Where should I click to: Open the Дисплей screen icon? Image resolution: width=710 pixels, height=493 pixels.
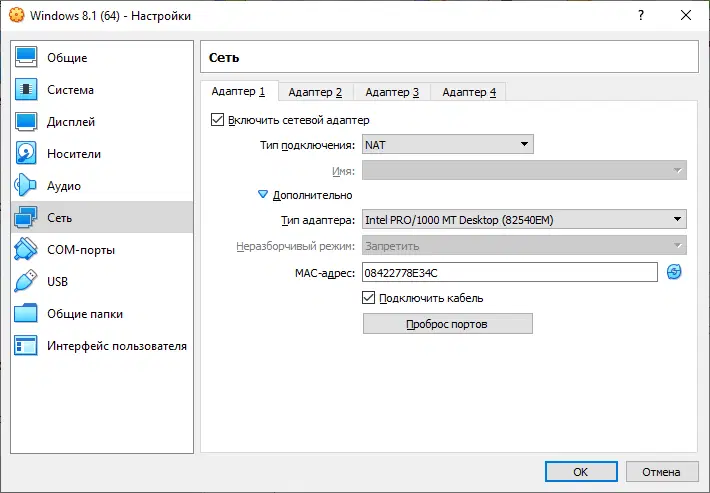(27, 122)
